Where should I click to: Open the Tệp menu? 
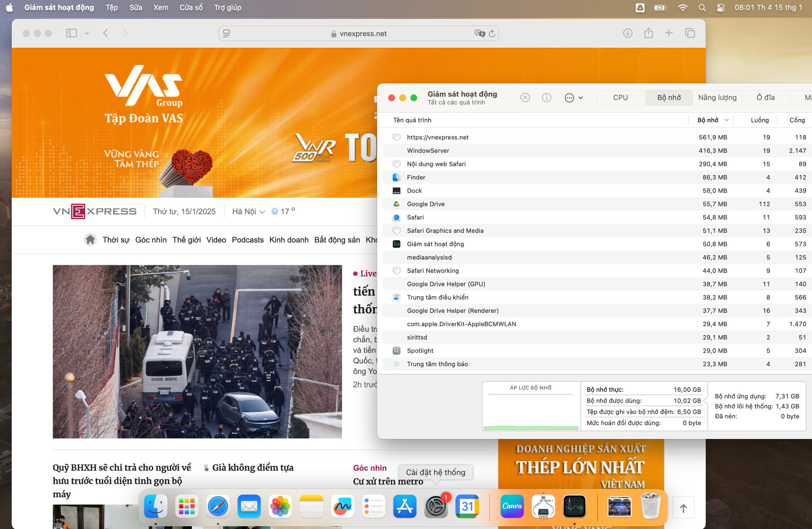tap(112, 8)
